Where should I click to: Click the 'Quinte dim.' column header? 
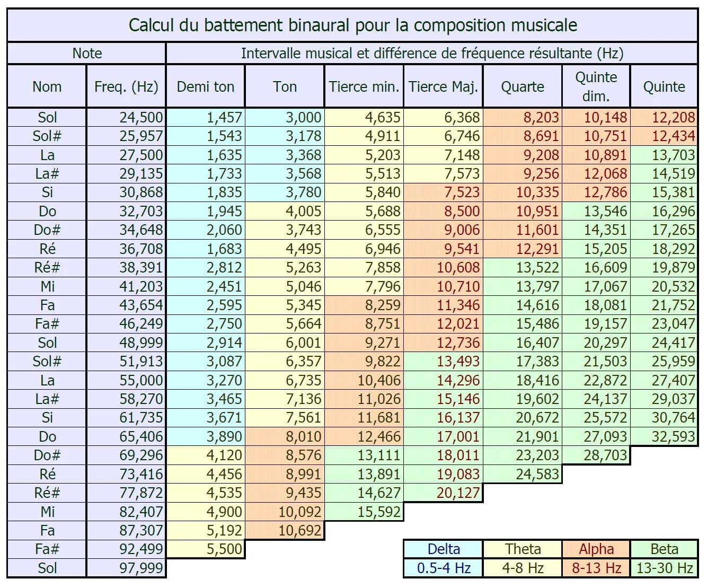596,86
